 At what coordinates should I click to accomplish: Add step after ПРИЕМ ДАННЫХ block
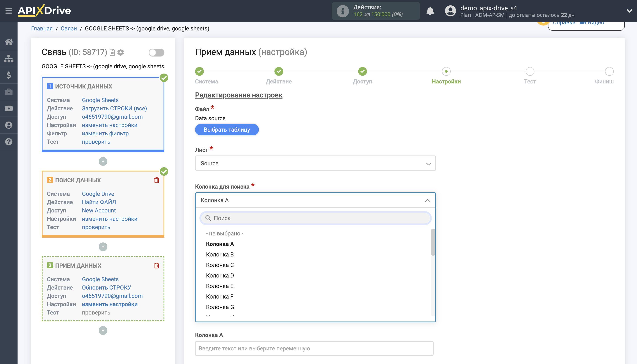(103, 330)
